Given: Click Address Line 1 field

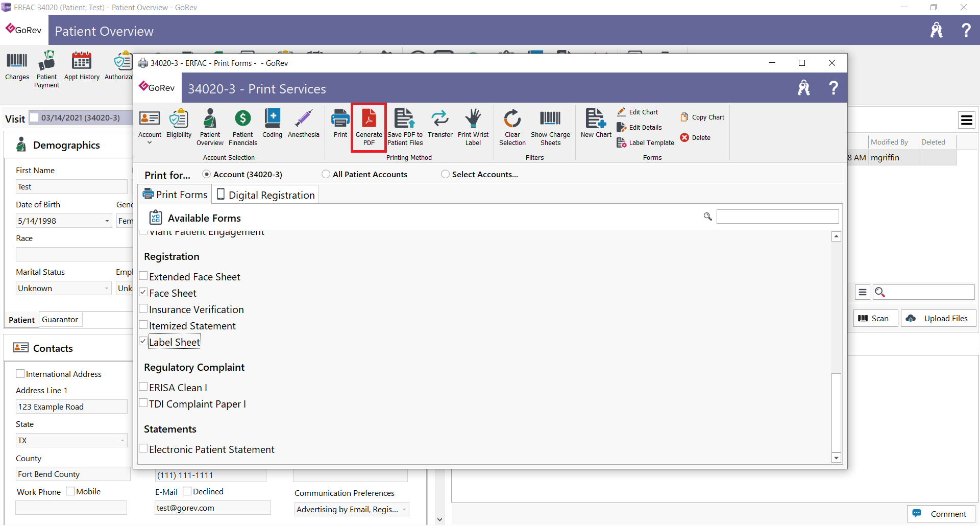Looking at the screenshot, I should point(71,407).
